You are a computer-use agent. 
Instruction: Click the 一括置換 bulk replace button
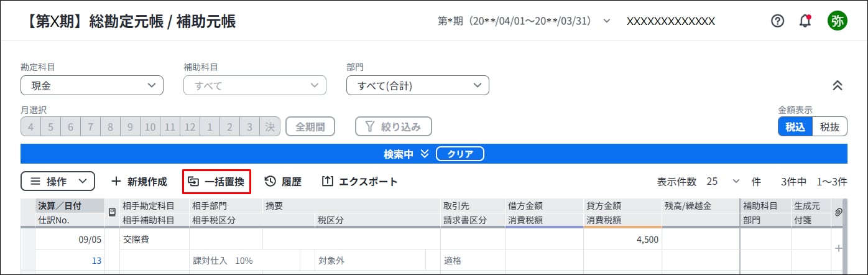217,182
